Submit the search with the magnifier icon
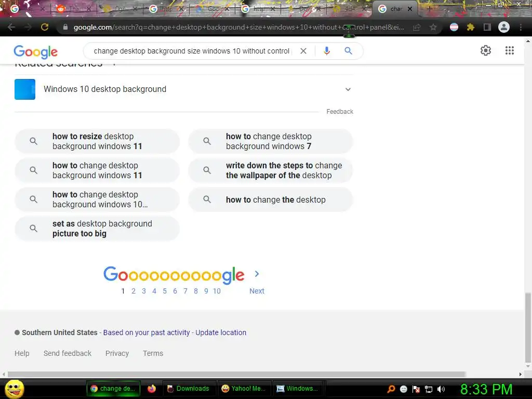 click(x=348, y=51)
